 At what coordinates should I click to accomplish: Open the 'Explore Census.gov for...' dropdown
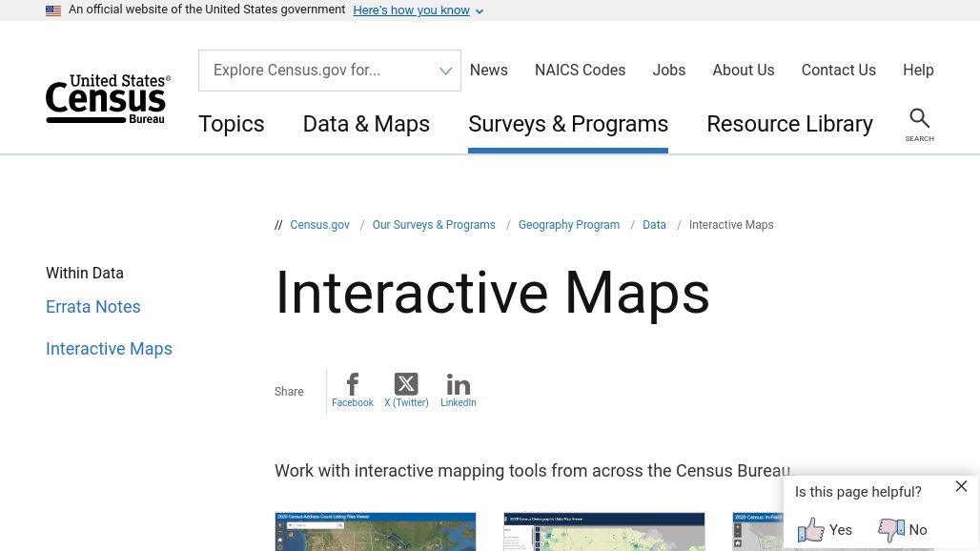pos(330,71)
